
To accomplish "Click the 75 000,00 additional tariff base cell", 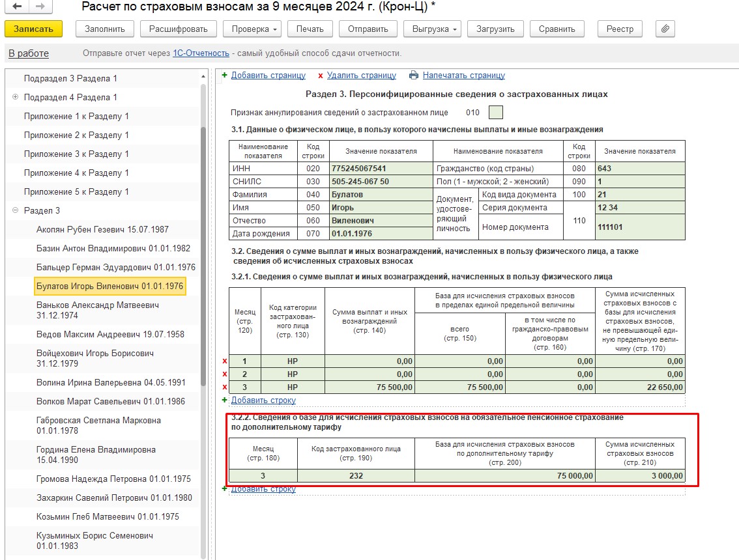I will tap(505, 476).
